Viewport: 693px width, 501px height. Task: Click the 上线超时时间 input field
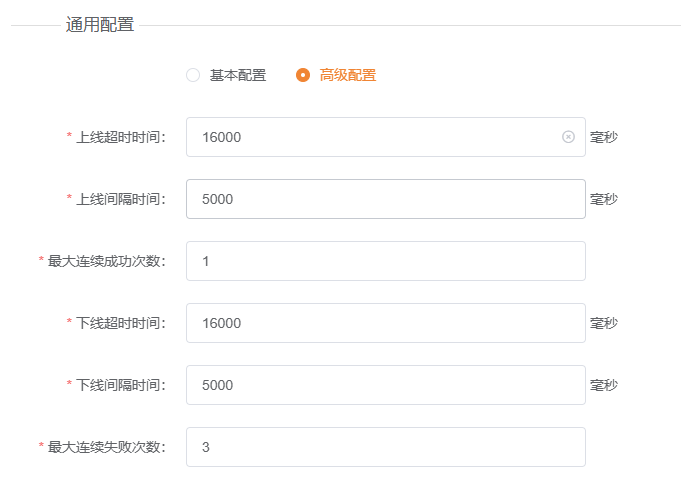(386, 137)
